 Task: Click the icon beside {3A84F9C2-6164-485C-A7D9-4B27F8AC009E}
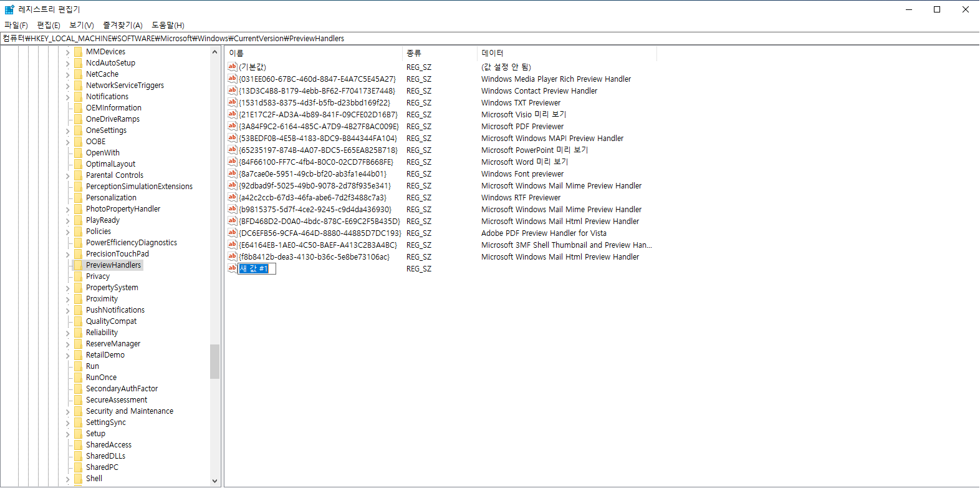click(233, 126)
